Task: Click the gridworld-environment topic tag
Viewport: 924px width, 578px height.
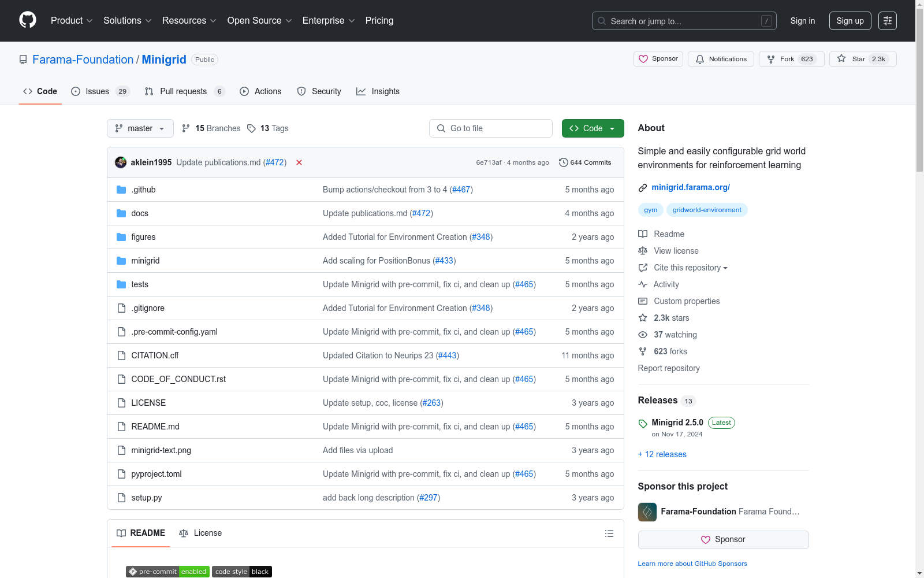Action: (707, 210)
